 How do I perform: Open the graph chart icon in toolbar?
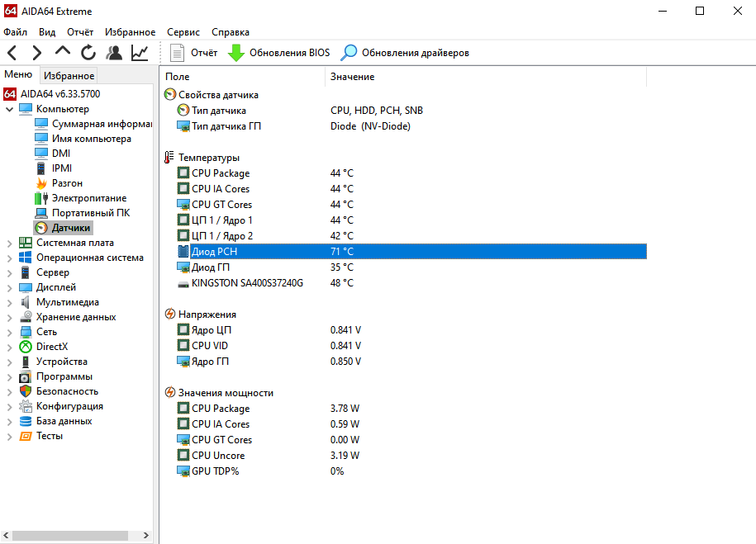(x=140, y=53)
